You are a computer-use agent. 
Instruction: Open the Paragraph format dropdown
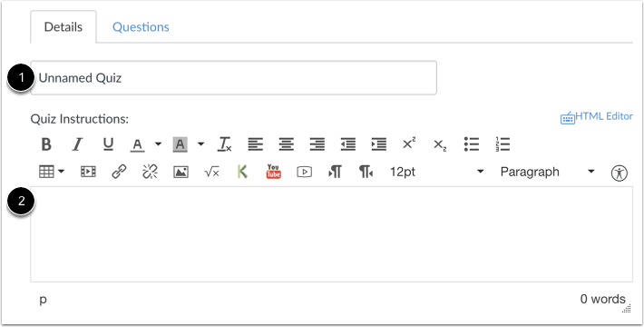548,172
